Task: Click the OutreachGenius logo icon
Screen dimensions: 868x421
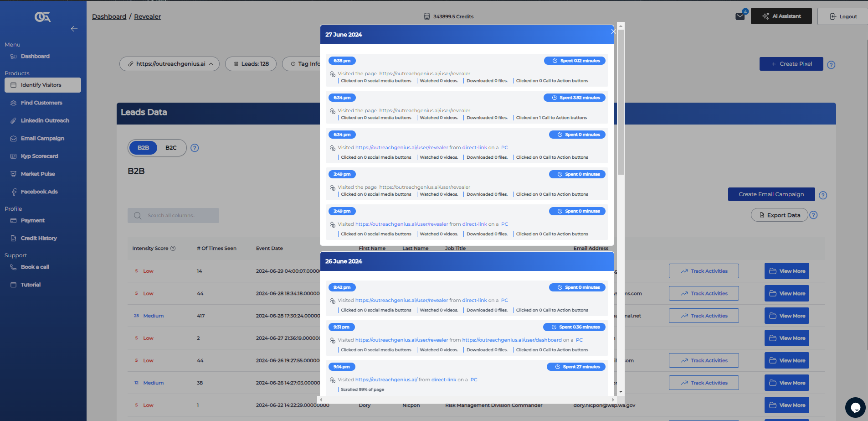Action: coord(43,17)
